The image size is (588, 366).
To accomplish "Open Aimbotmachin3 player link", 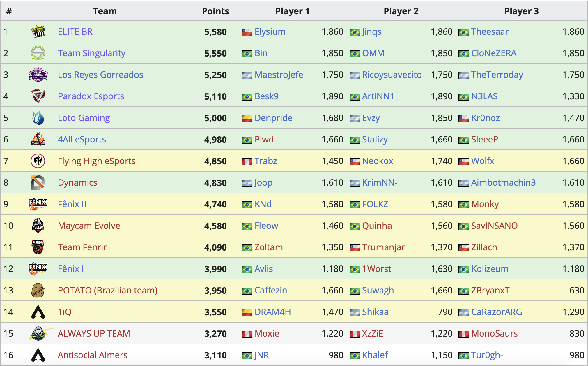I will coord(503,182).
